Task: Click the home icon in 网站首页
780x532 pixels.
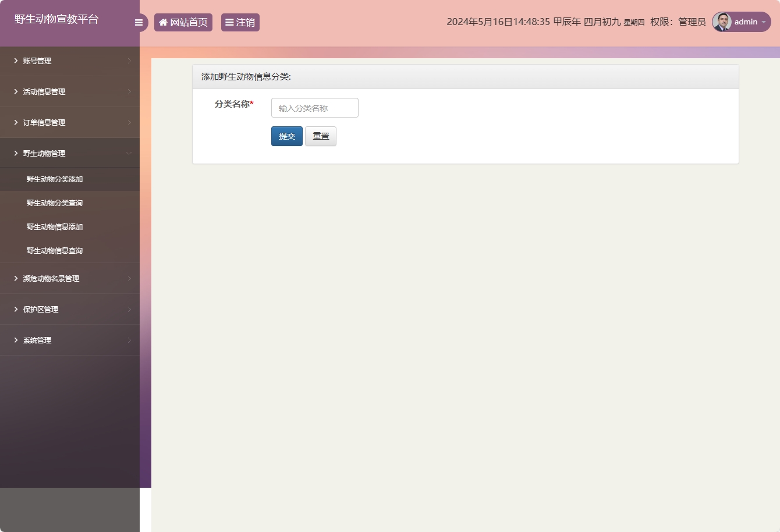Action: point(163,23)
